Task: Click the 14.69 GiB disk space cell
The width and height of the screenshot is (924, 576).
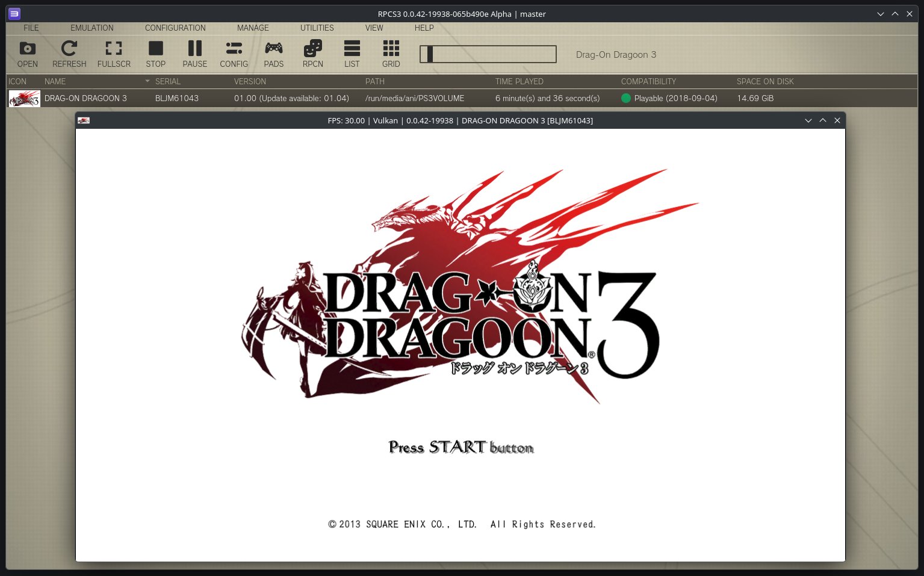Action: [755, 98]
